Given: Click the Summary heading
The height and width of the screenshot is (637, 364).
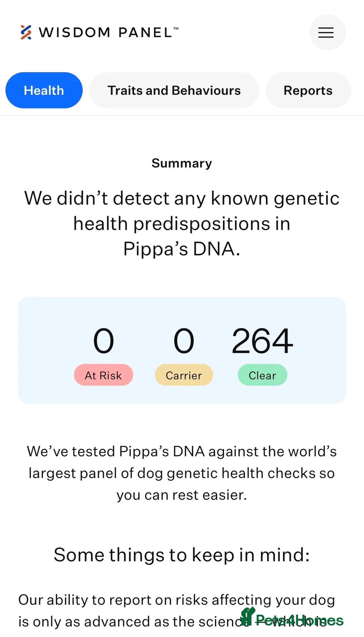Looking at the screenshot, I should [x=182, y=163].
